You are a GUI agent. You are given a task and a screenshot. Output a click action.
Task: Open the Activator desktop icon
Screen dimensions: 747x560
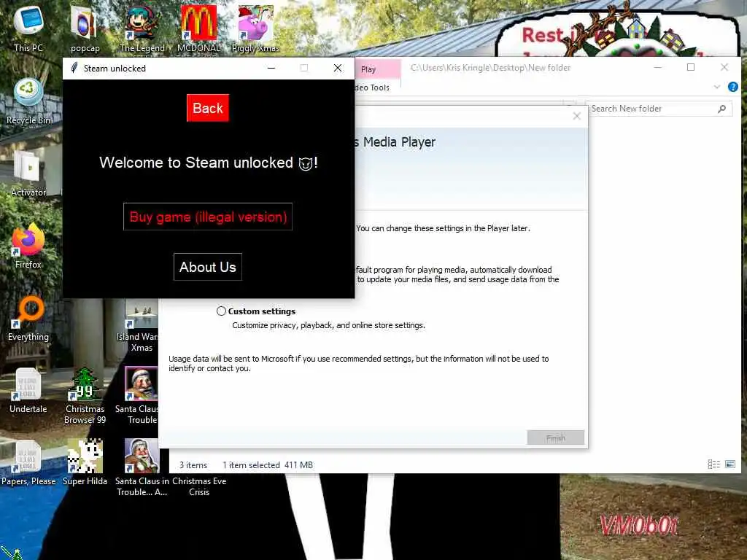28,174
